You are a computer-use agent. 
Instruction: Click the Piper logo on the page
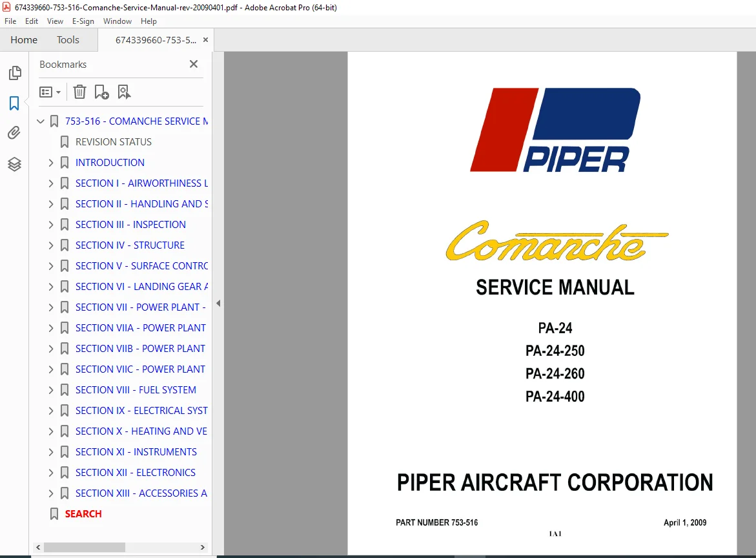tap(555, 130)
